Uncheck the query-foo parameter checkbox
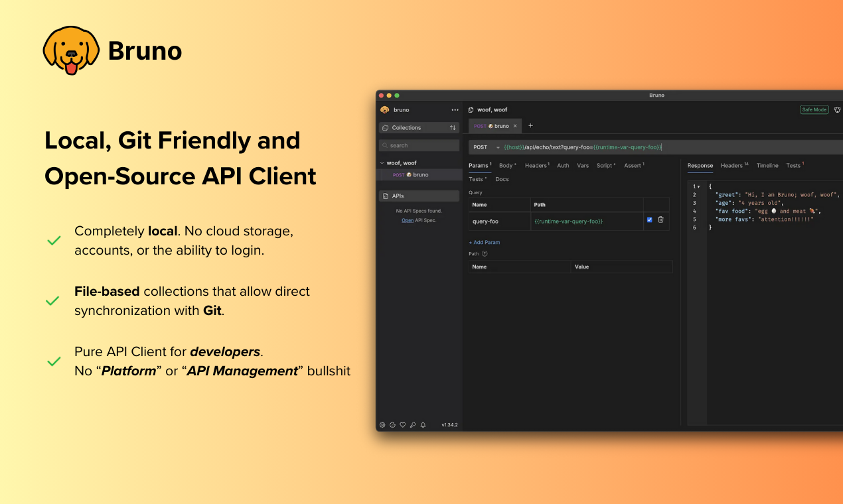The height and width of the screenshot is (504, 843). click(x=649, y=220)
